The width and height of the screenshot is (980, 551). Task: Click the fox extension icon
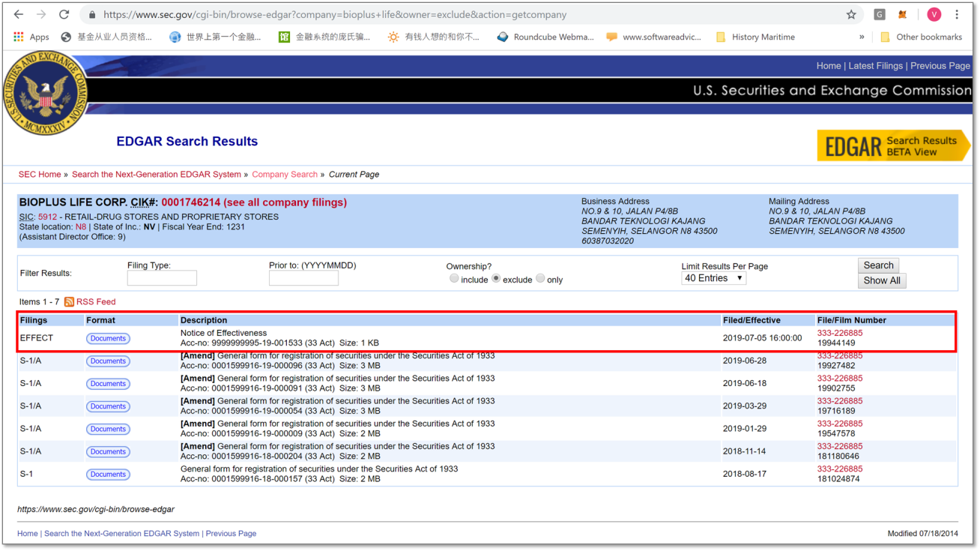tap(903, 14)
